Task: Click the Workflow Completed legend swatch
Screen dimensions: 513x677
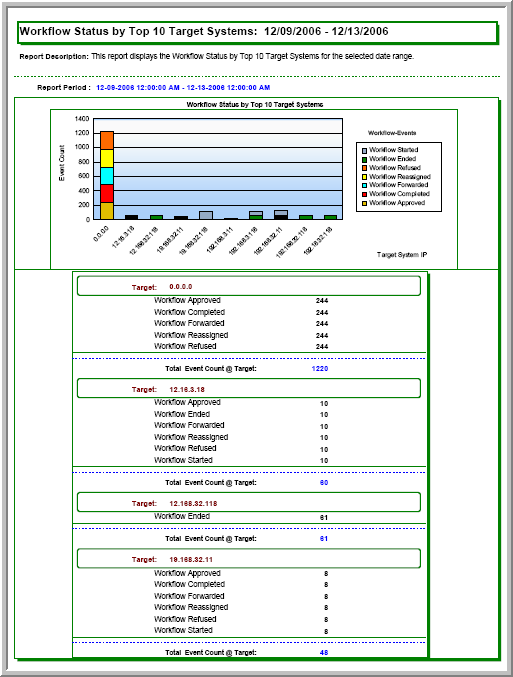Action: (x=364, y=194)
